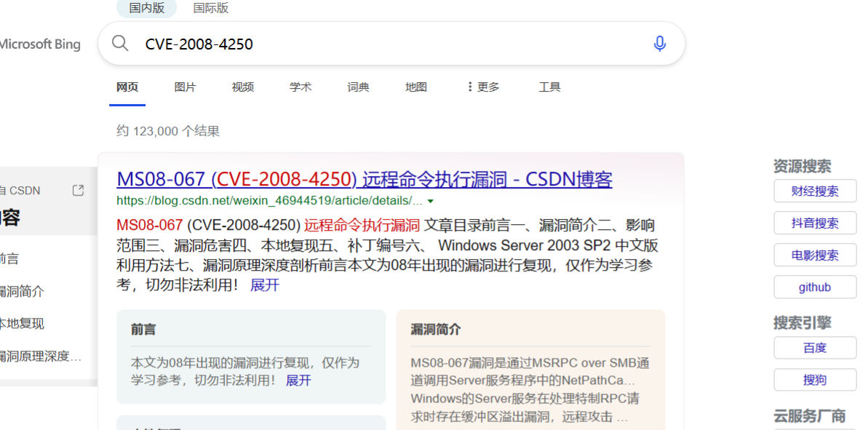
Task: Jump to 本地复现 in sidebar contents
Action: [x=22, y=323]
